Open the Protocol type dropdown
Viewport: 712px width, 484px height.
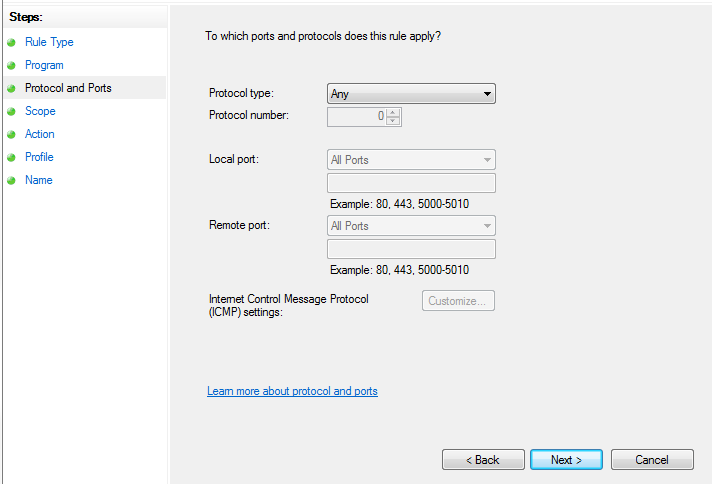pyautogui.click(x=411, y=94)
